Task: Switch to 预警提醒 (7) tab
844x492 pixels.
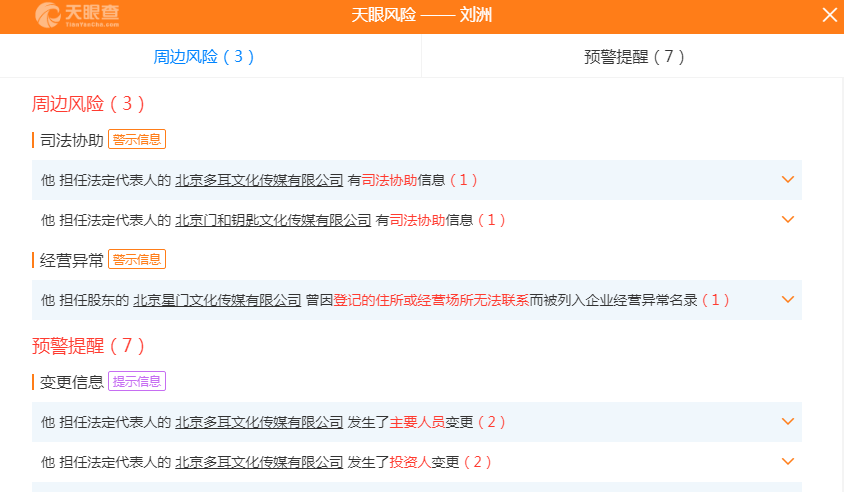Action: (634, 57)
